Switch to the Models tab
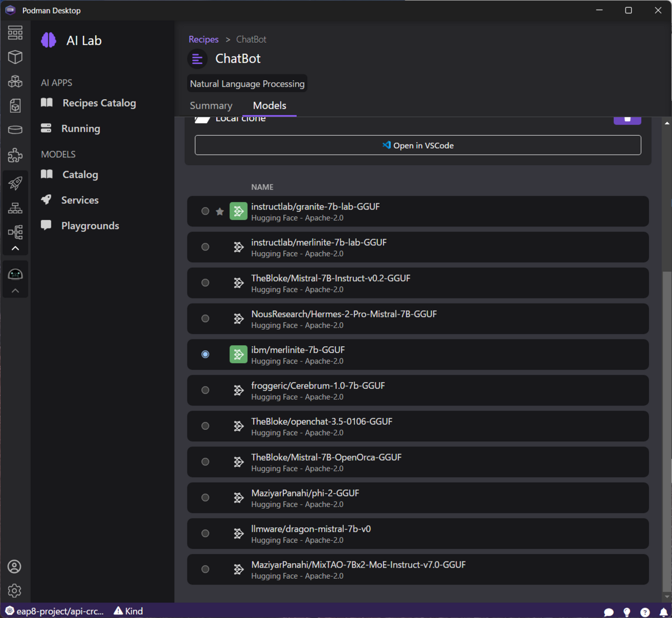This screenshot has width=672, height=618. [x=269, y=105]
